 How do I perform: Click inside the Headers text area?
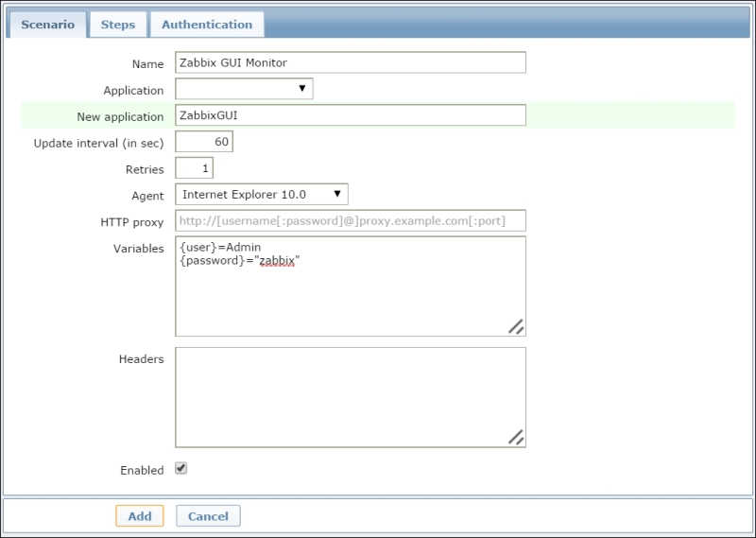point(350,397)
